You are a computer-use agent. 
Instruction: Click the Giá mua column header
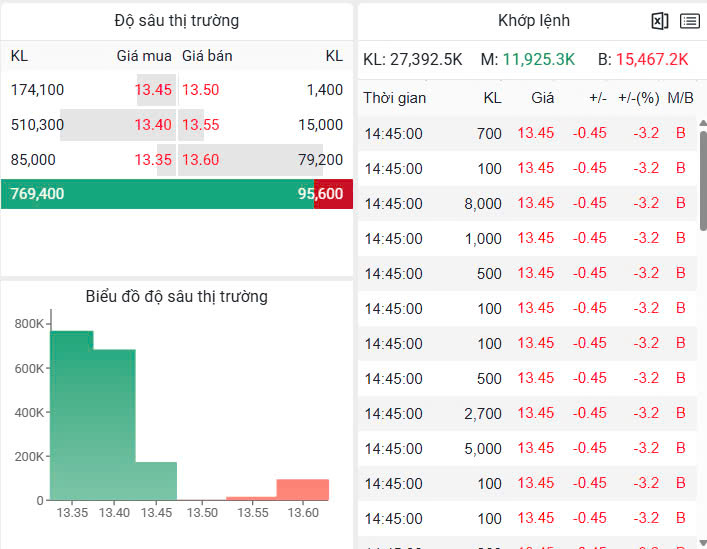click(144, 56)
